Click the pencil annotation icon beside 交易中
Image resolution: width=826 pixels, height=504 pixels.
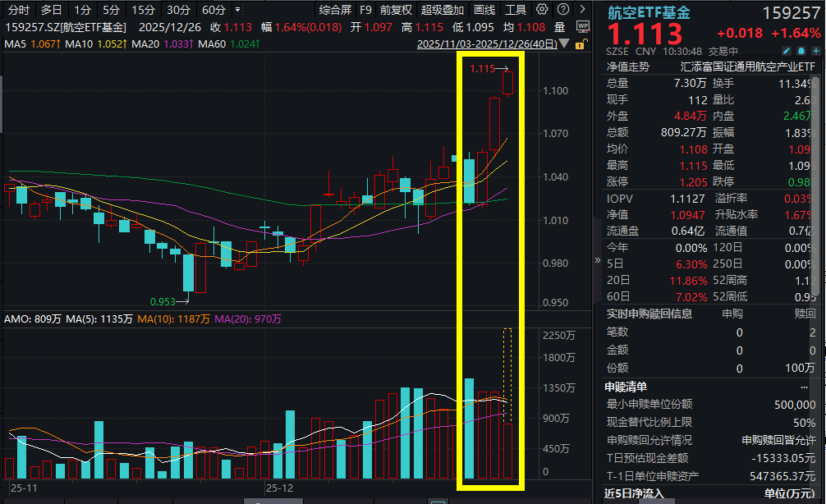click(x=787, y=50)
